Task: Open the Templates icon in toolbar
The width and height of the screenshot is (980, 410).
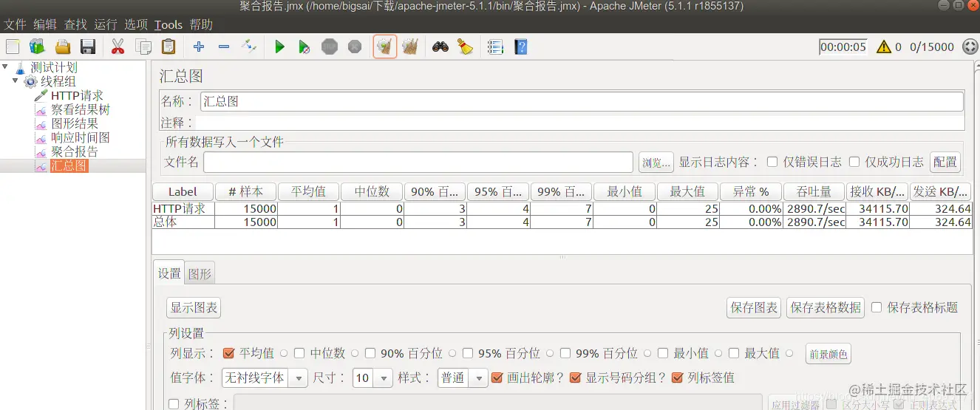Action: 37,47
